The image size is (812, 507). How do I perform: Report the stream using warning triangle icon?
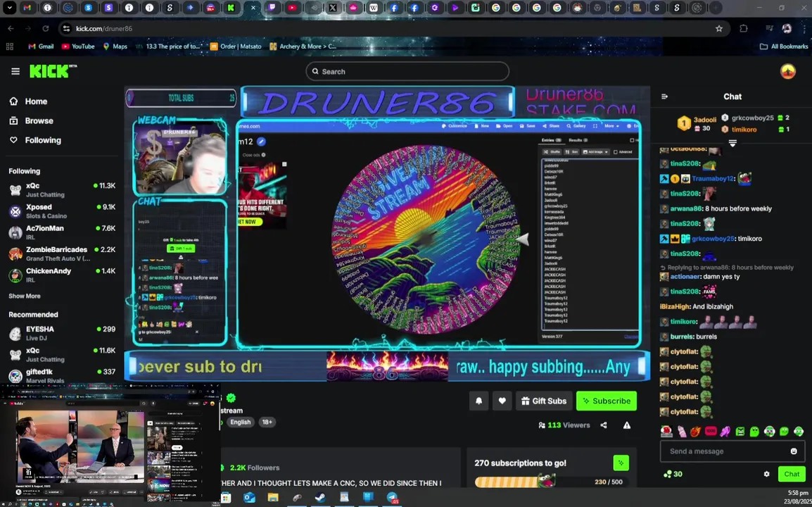[627, 425]
